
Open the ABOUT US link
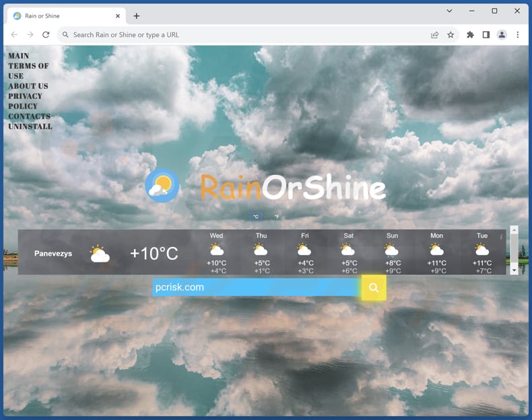[x=28, y=86]
